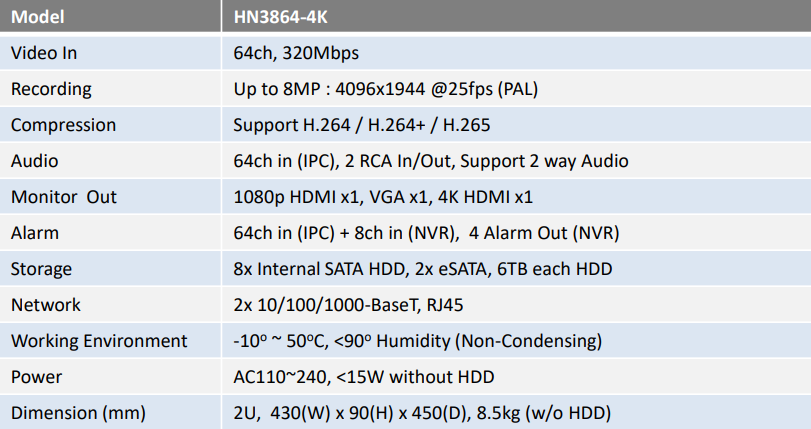The height and width of the screenshot is (429, 811).
Task: Click the "Alarm" row label
Action: pyautogui.click(x=35, y=233)
